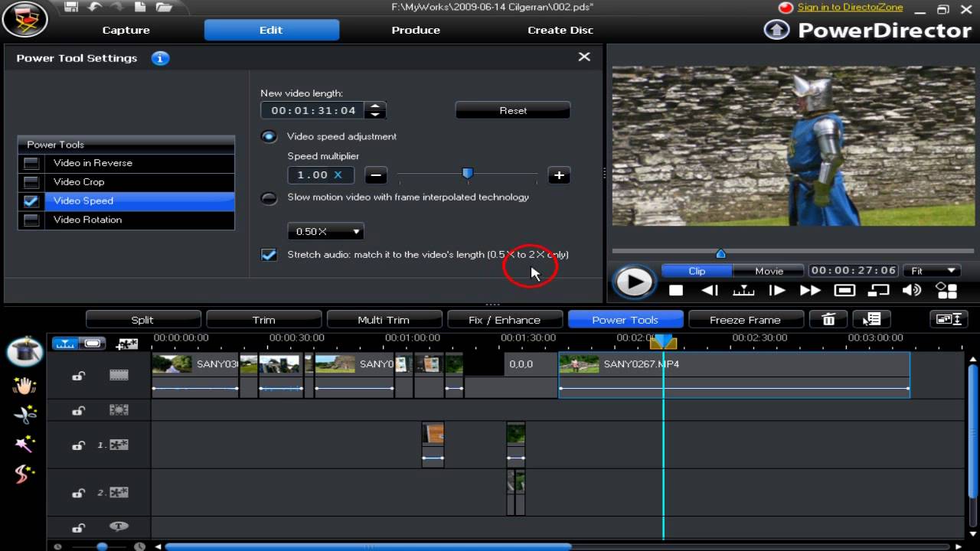The height and width of the screenshot is (551, 980).
Task: Open Magic Style wand icon
Action: pyautogui.click(x=24, y=444)
